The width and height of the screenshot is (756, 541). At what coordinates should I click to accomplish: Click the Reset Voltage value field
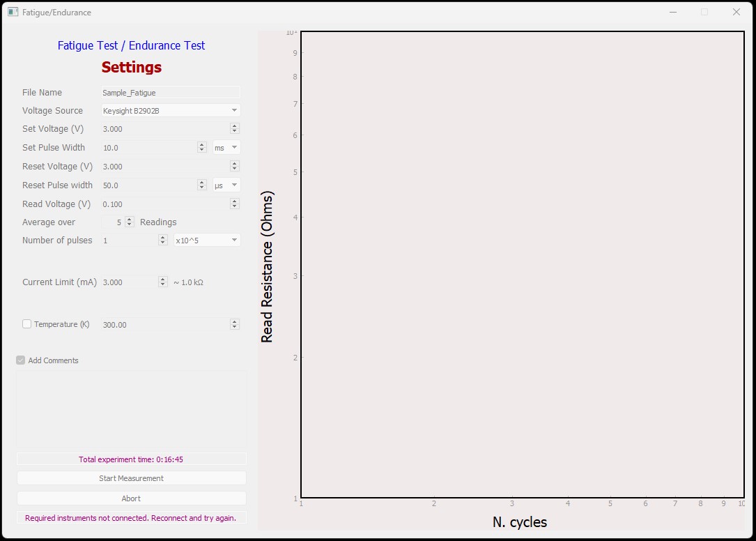click(x=165, y=167)
